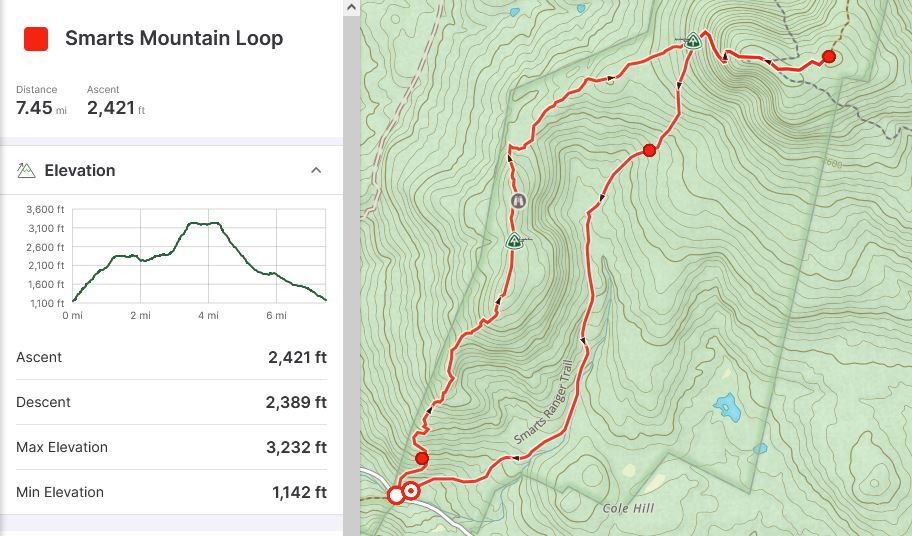Collapse the Elevation section chevron
The image size is (912, 536).
[316, 170]
